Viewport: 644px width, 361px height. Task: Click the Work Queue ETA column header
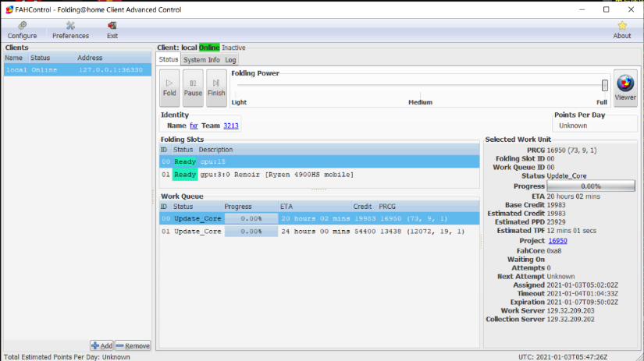[x=315, y=207]
